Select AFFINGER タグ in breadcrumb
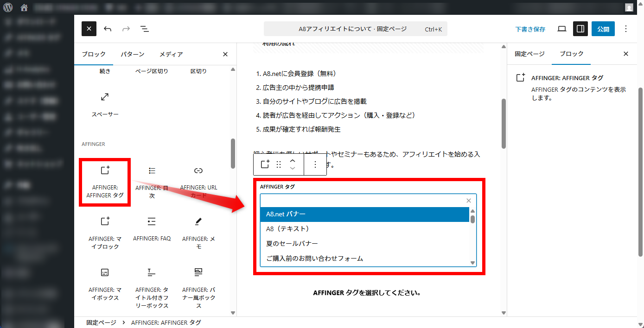The image size is (644, 328). click(x=166, y=322)
